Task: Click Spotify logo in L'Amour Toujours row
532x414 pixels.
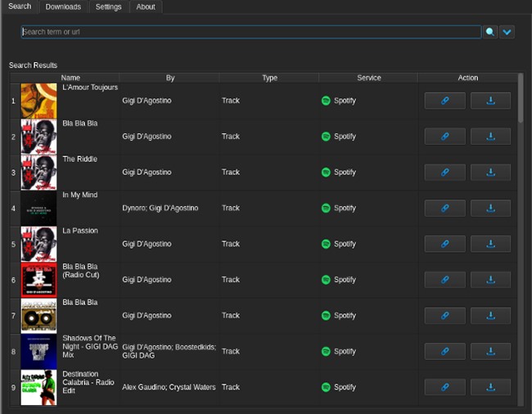Action: click(x=326, y=101)
